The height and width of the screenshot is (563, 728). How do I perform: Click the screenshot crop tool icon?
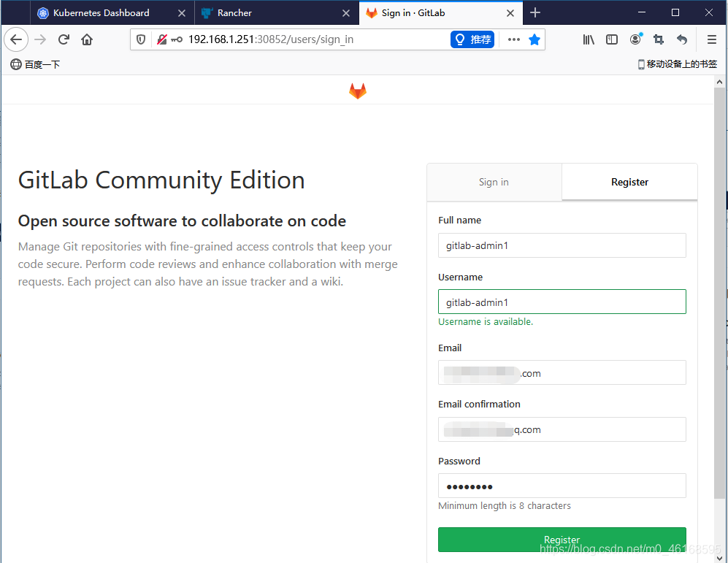pos(659,39)
